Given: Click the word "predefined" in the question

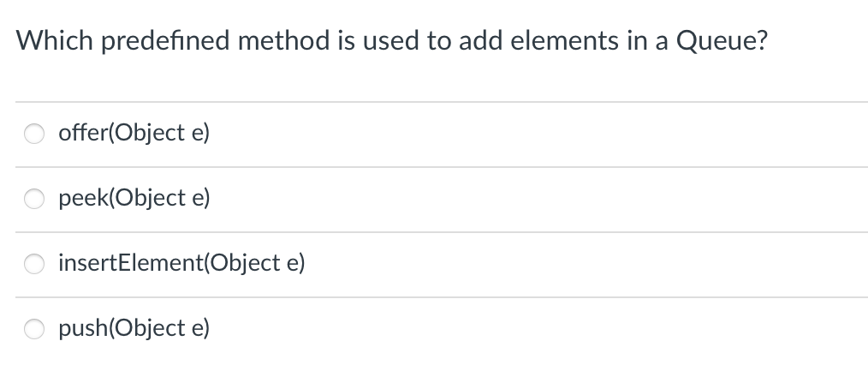Looking at the screenshot, I should point(165,41).
